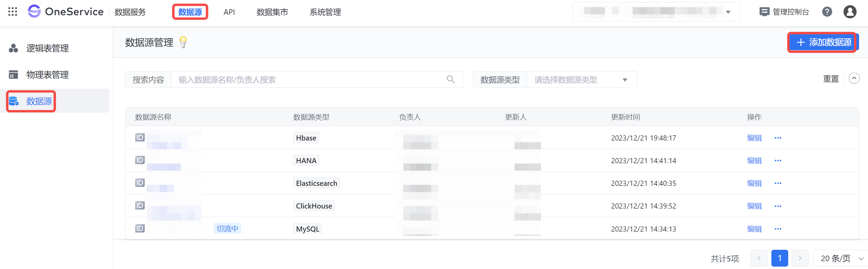The height and width of the screenshot is (269, 868).
Task: Edit the Elasticsearch data source
Action: click(754, 183)
